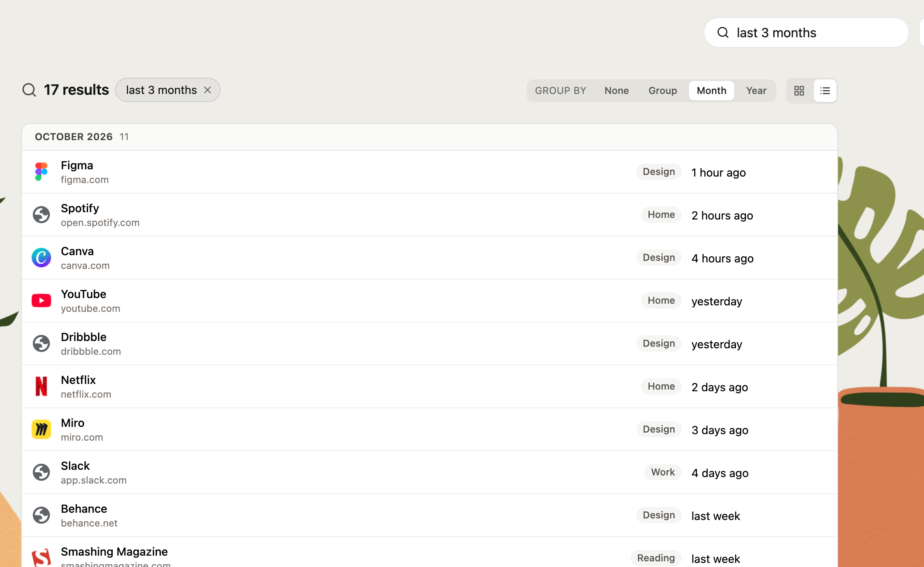924x567 pixels.
Task: Click the Design tag on Canva row
Action: [659, 258]
